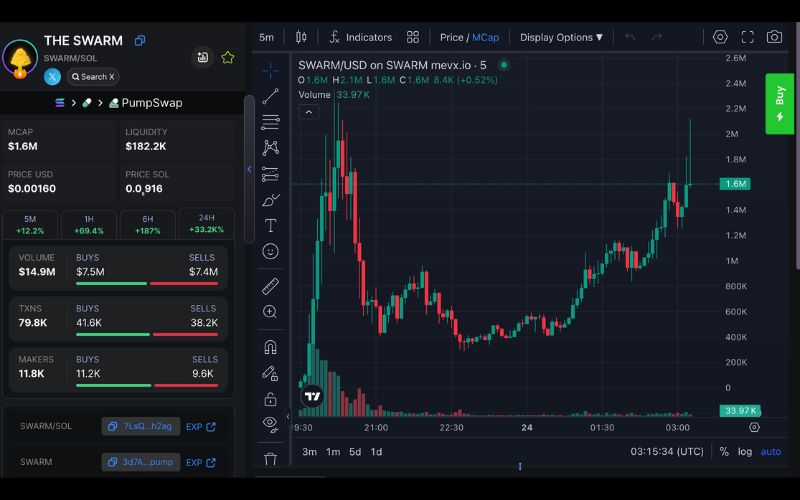Take a chart snapshot with camera icon
The height and width of the screenshot is (500, 800).
point(774,37)
